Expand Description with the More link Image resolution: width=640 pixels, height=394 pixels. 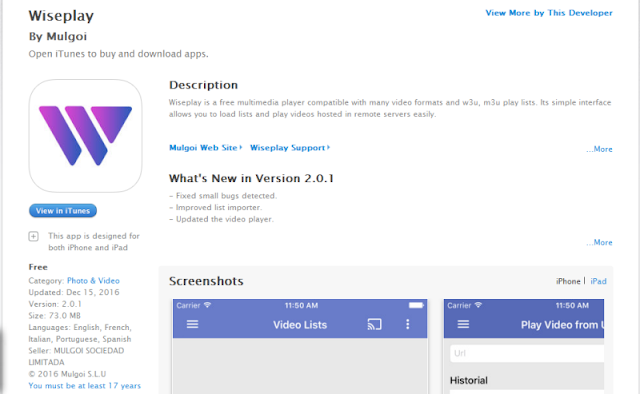tap(599, 149)
